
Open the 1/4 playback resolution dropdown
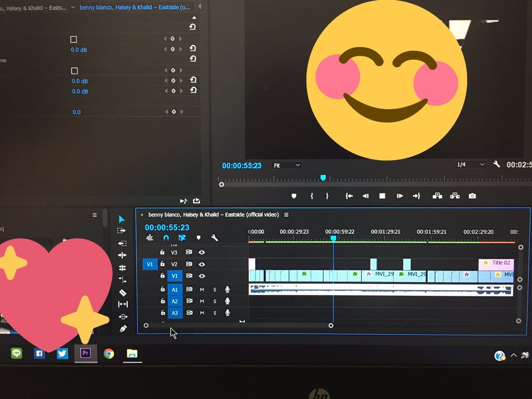tap(470, 164)
